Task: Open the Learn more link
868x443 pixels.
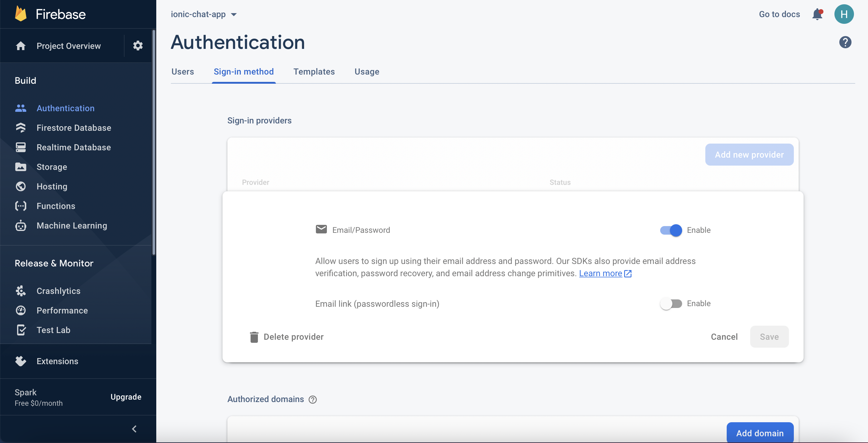Action: pos(600,273)
